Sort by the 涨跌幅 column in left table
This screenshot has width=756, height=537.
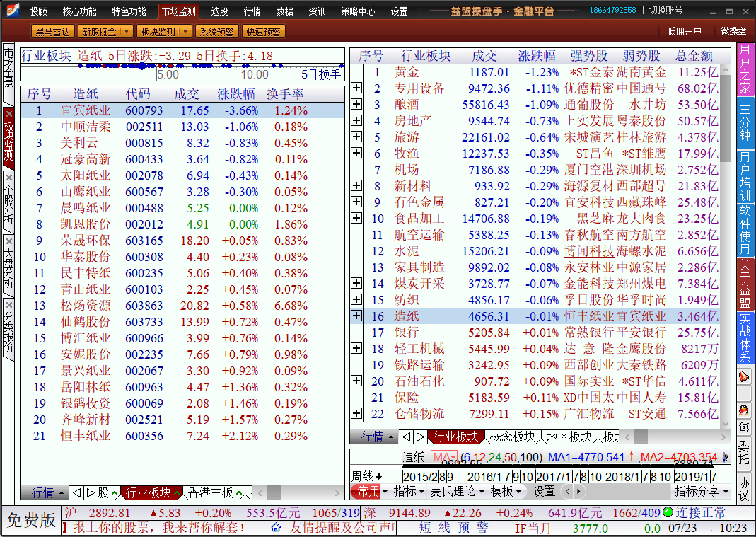point(235,93)
